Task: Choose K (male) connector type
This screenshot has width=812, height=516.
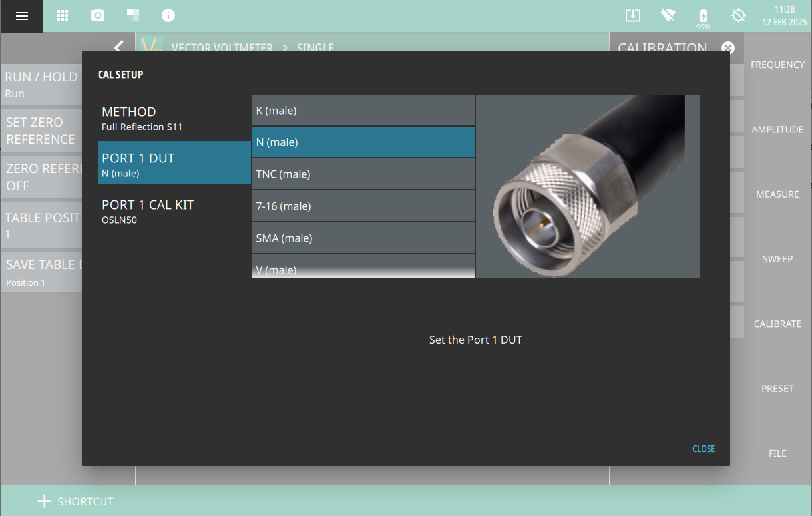Action: [x=363, y=111]
